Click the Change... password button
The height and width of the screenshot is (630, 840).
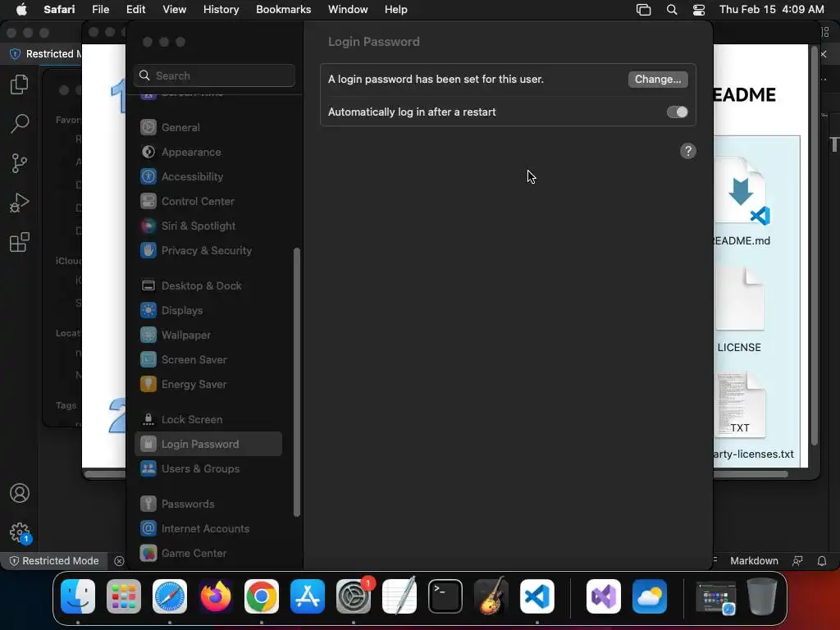658,80
